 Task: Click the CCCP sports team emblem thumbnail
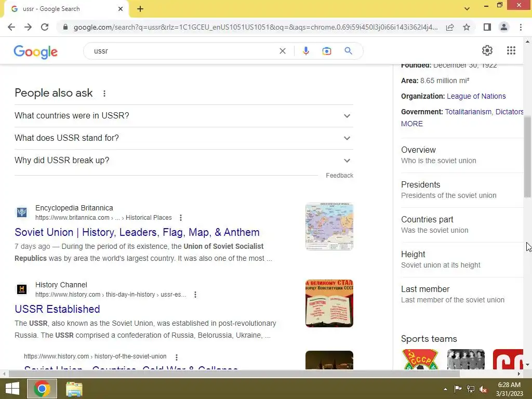(420, 359)
